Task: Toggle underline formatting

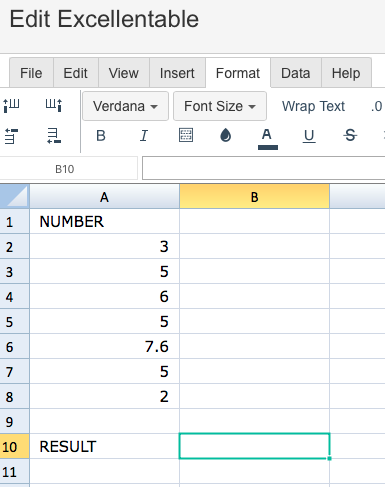Action: point(309,136)
